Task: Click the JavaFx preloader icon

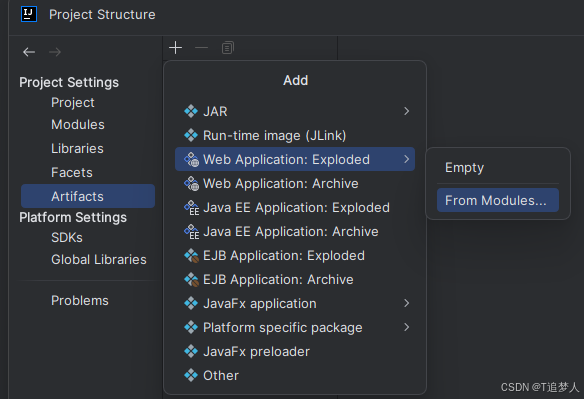Action: pyautogui.click(x=191, y=351)
